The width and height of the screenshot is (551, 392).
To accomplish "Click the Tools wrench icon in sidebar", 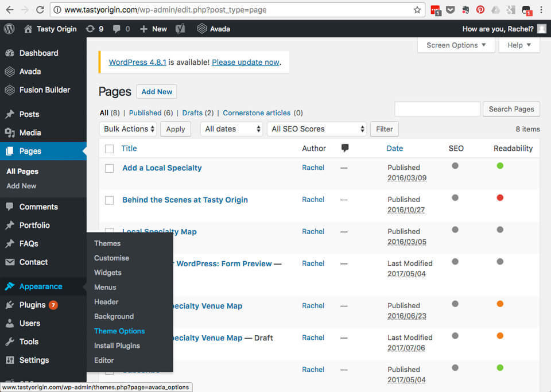I will (10, 341).
